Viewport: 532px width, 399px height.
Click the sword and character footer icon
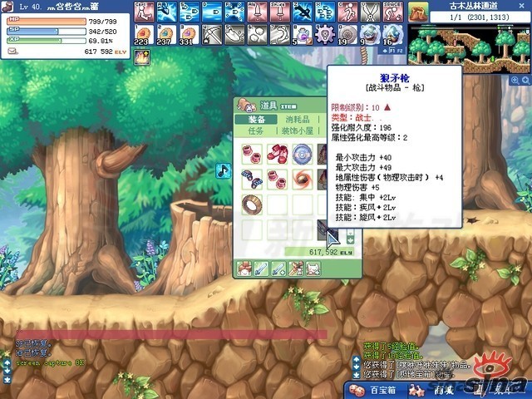(296, 268)
